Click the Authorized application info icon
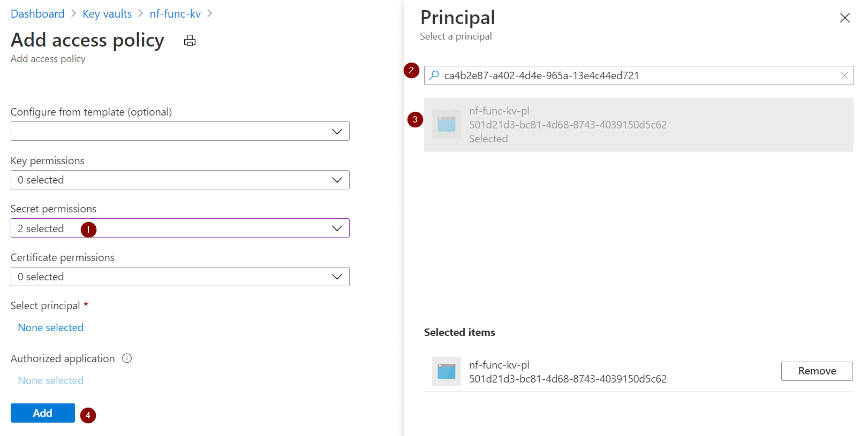Screen dimensions: 868x436 (x=127, y=358)
